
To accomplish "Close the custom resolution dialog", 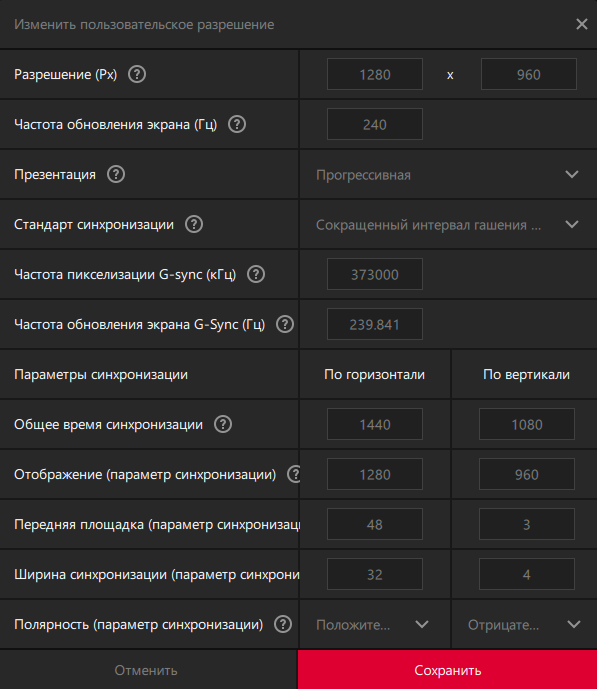I will point(582,24).
